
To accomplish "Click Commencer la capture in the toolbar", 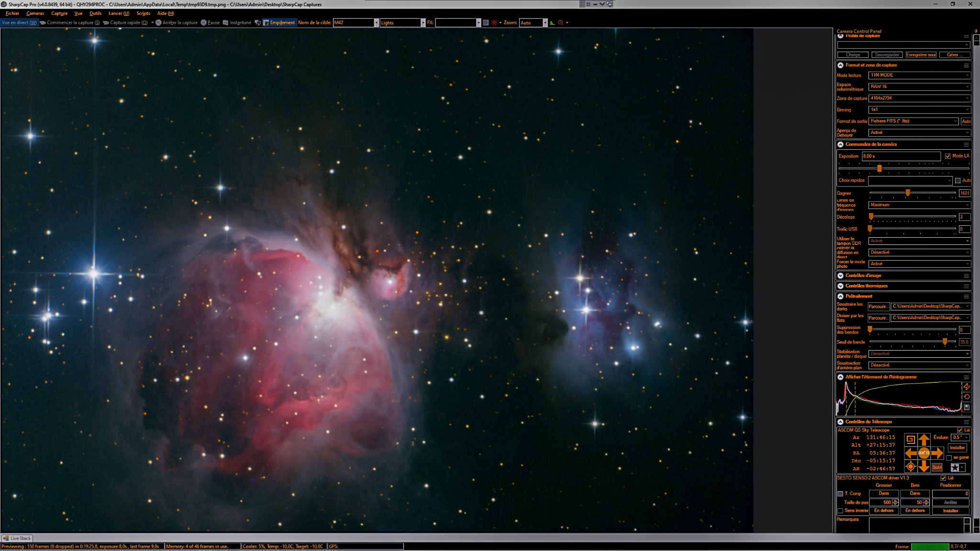I will (x=70, y=22).
